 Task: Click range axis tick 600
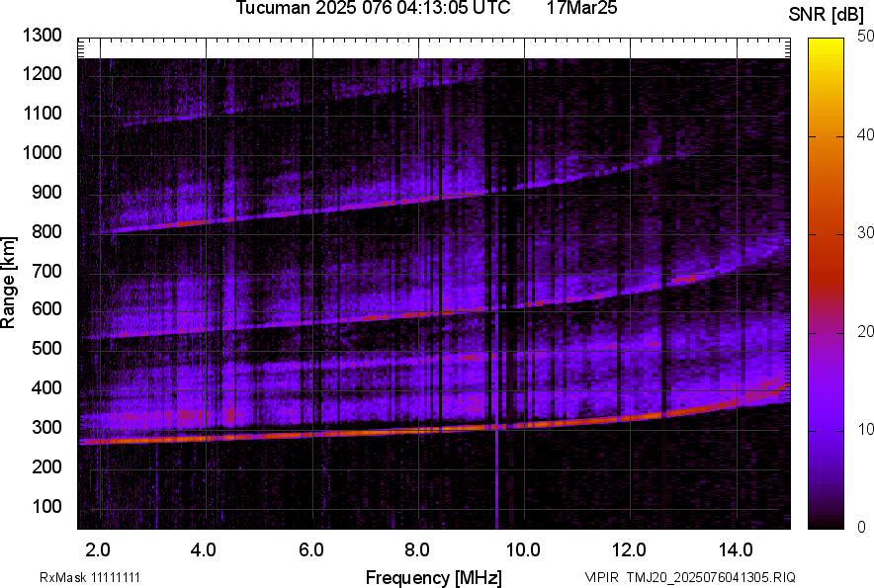point(46,308)
